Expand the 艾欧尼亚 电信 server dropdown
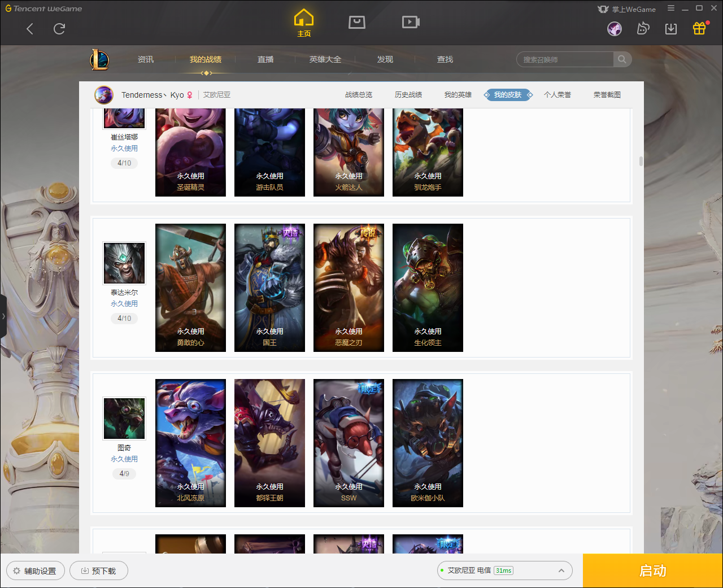The image size is (723, 588). 505,570
